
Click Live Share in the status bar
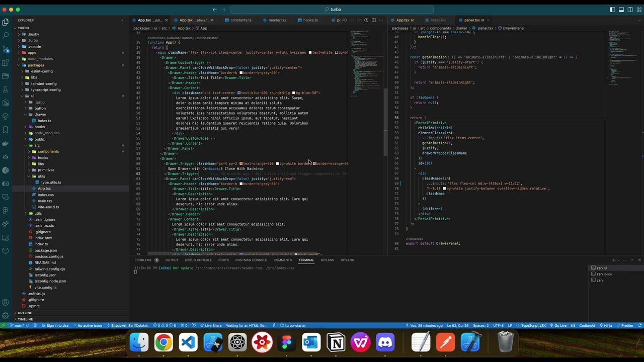[x=211, y=325]
